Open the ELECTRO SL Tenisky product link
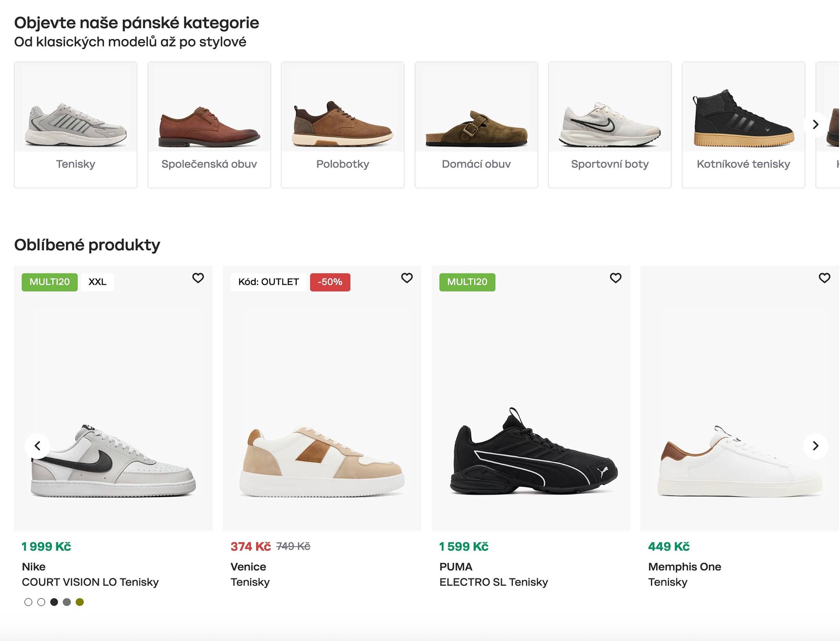 tap(493, 582)
